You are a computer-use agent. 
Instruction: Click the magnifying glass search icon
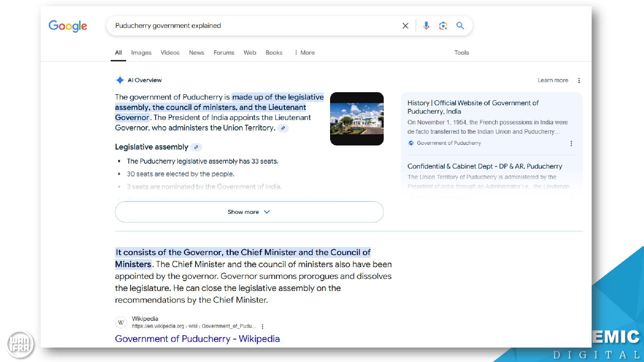pyautogui.click(x=460, y=26)
